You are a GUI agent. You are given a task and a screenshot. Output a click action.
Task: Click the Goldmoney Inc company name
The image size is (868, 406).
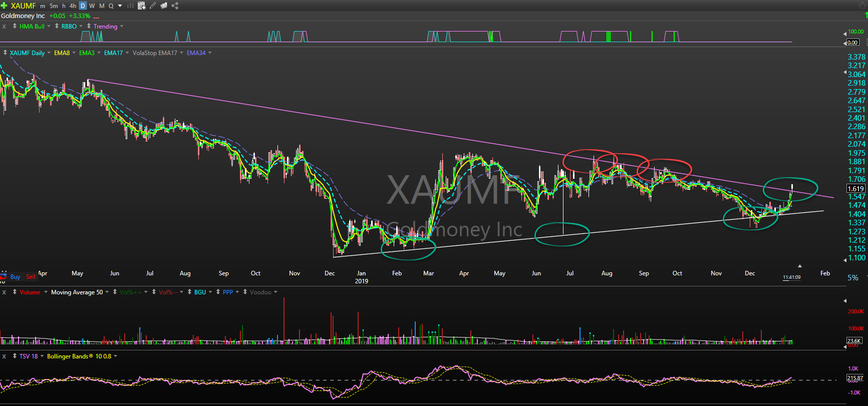(23, 16)
